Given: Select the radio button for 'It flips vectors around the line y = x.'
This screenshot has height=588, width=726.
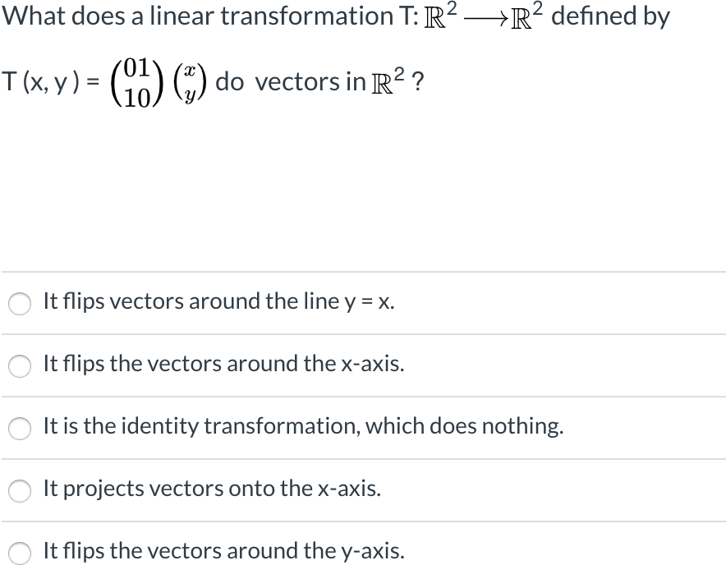Looking at the screenshot, I should click(20, 304).
